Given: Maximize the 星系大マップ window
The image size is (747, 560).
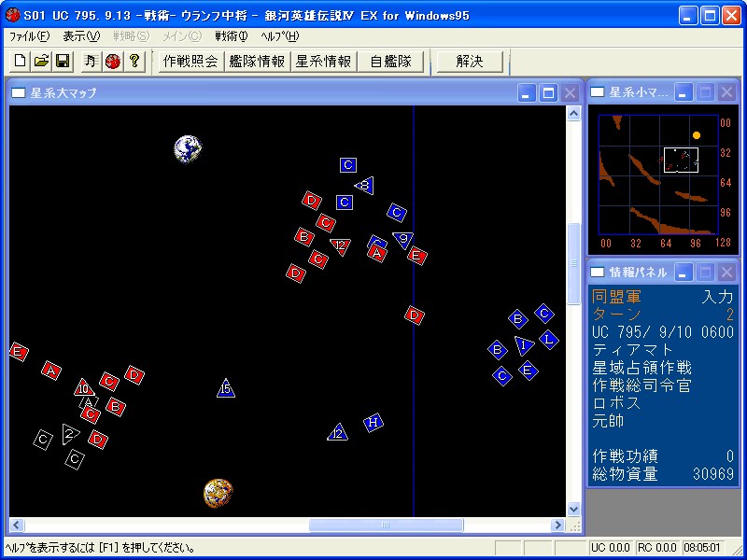Looking at the screenshot, I should coord(548,92).
